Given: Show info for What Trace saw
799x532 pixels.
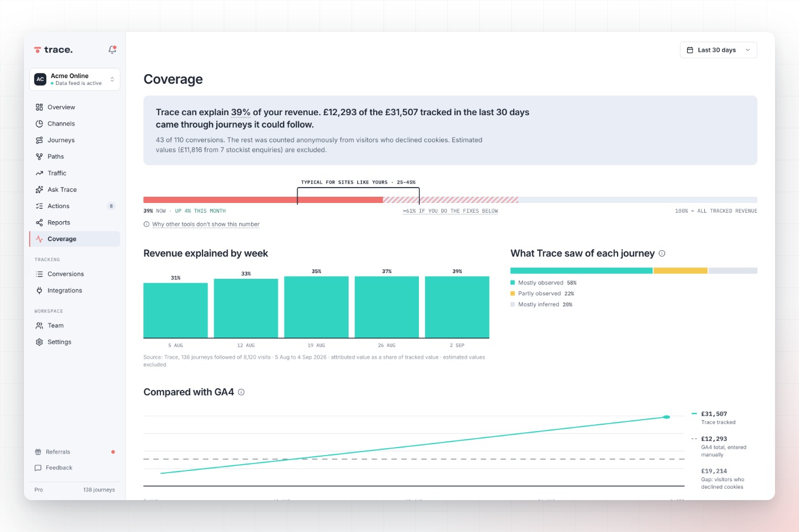Looking at the screenshot, I should [662, 254].
